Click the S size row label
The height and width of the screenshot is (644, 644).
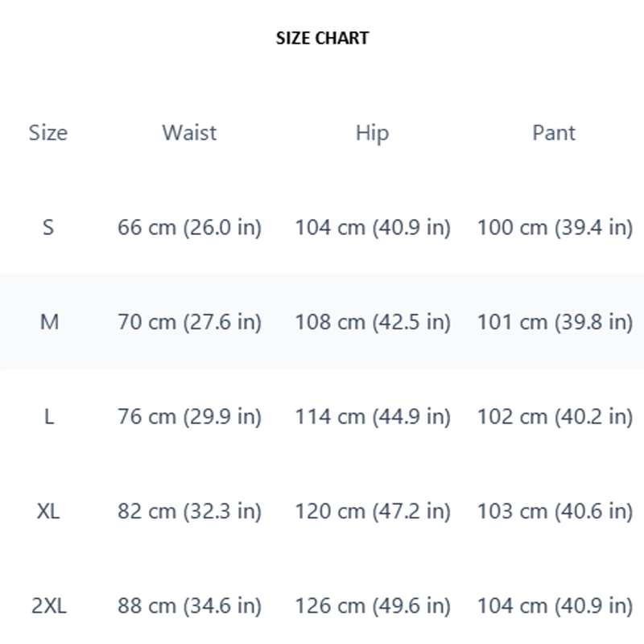[48, 227]
